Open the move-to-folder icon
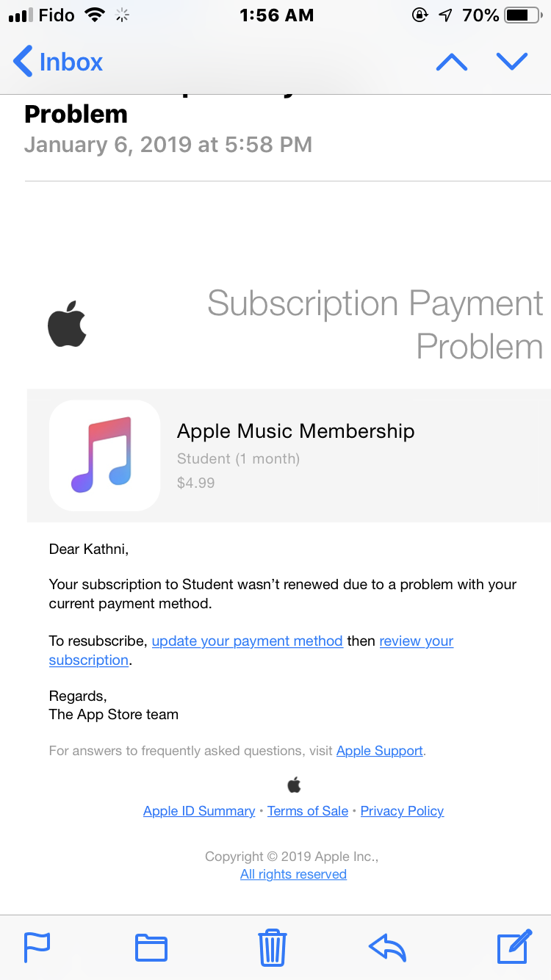 tap(151, 947)
